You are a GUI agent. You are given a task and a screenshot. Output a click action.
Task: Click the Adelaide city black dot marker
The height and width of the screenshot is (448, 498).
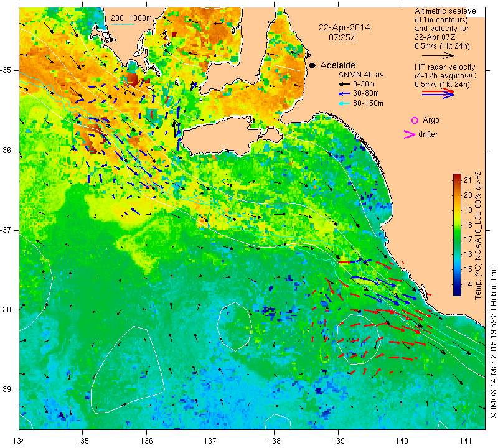coord(312,65)
